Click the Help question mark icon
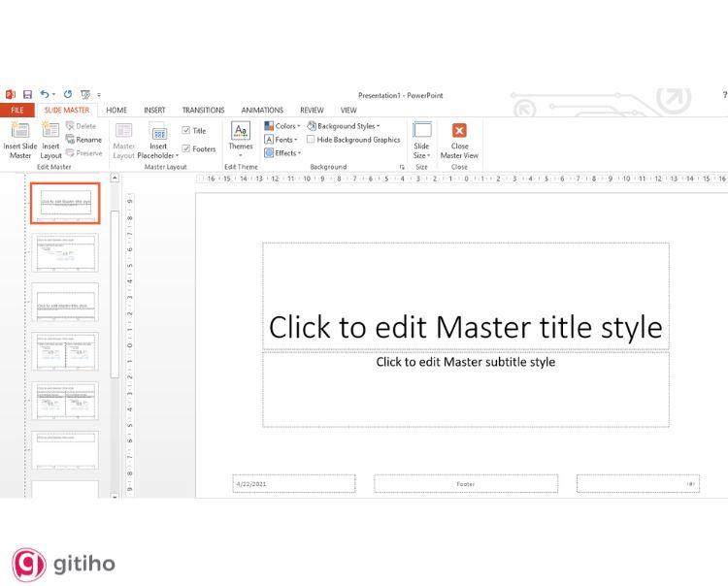 point(724,95)
